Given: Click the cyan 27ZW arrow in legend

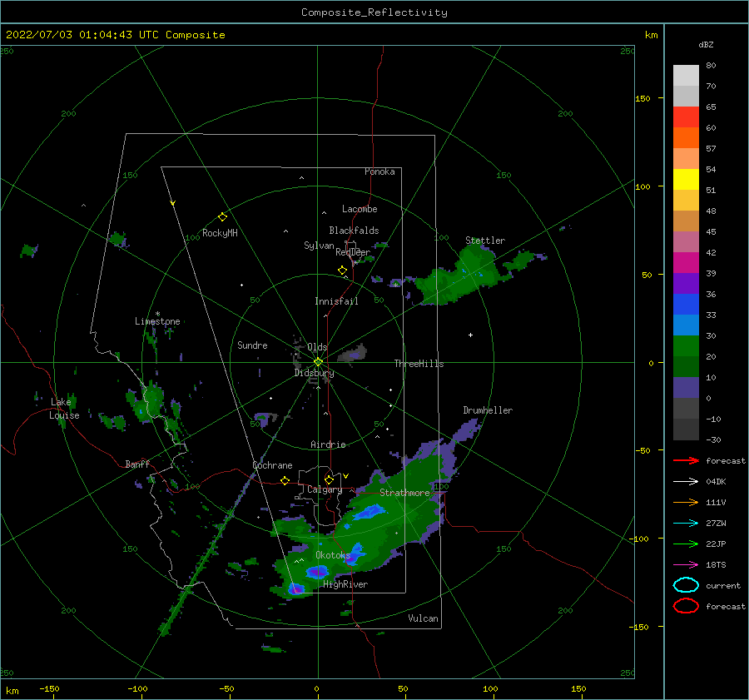Looking at the screenshot, I should (686, 524).
